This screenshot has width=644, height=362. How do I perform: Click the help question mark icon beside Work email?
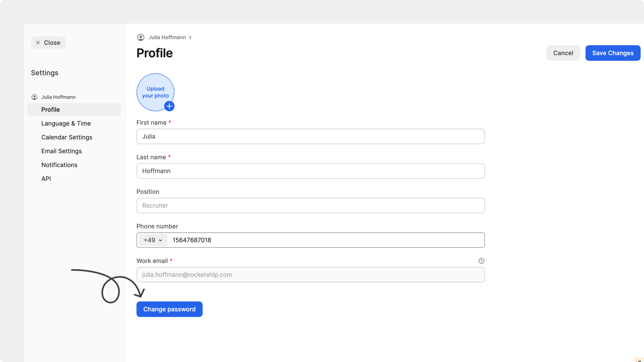coord(481,261)
